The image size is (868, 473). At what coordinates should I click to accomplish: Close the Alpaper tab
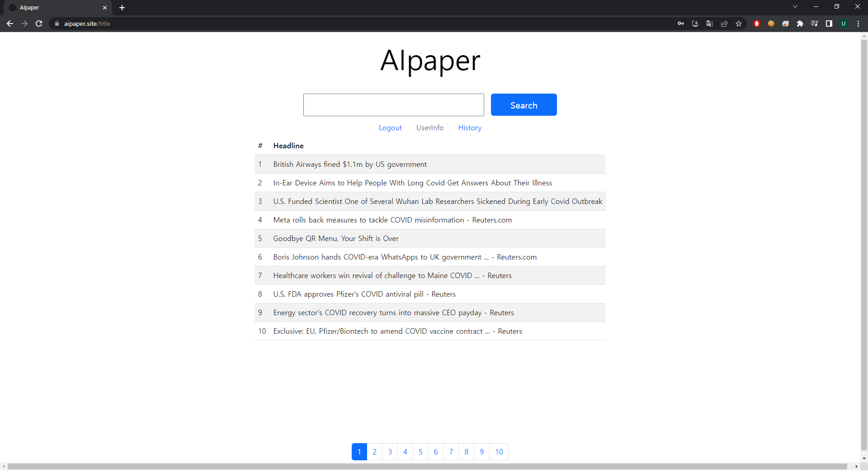pos(105,8)
